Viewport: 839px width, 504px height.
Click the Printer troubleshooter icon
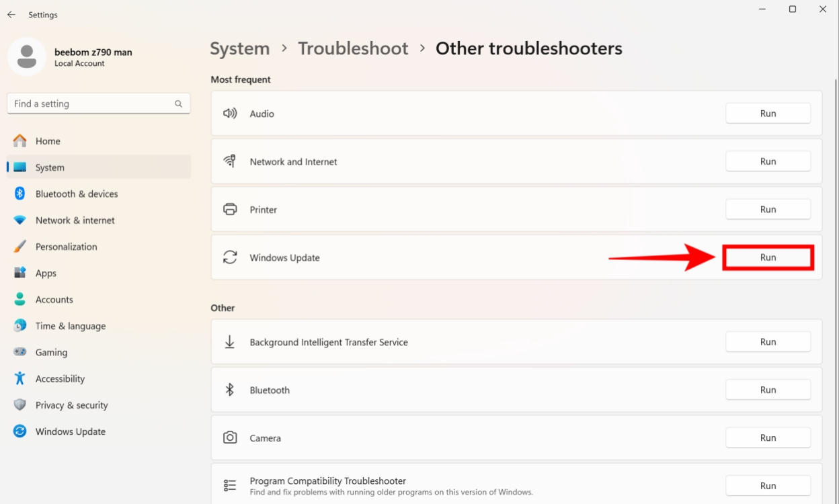point(229,209)
